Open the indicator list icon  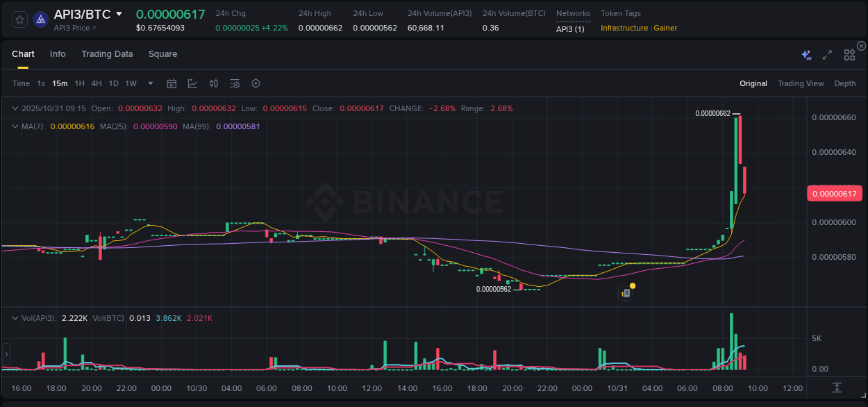(234, 83)
